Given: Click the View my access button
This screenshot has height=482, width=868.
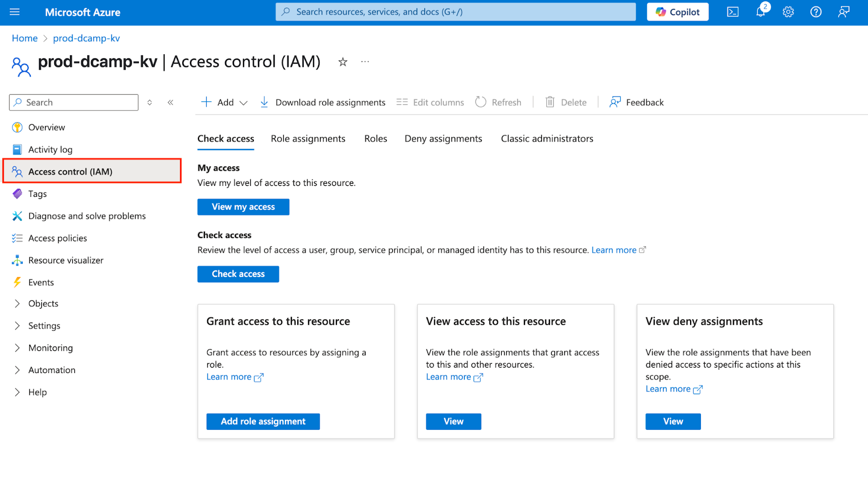Looking at the screenshot, I should [x=243, y=207].
